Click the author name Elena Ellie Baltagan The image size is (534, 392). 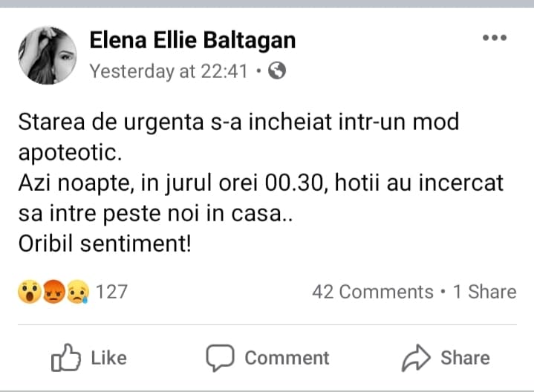click(192, 41)
